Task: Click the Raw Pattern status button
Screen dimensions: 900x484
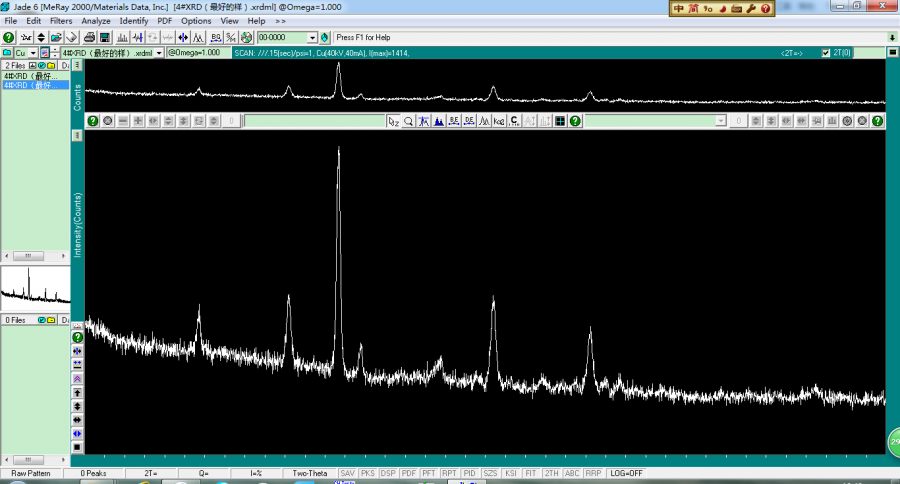Action: tap(31, 473)
